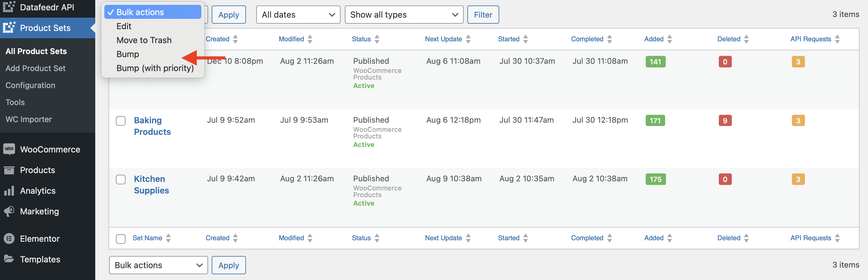Viewport: 868px width, 280px height.
Task: Click the WooCommerce logo icon
Action: (9, 149)
